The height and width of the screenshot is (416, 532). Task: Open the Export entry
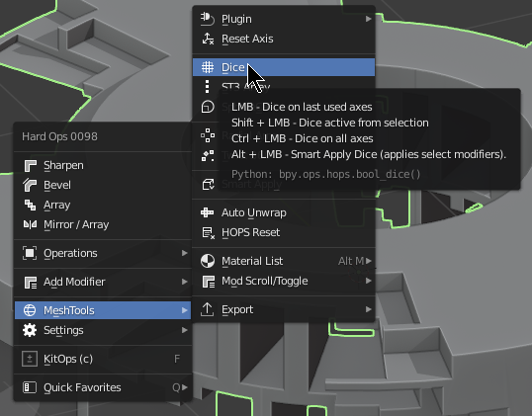284,309
